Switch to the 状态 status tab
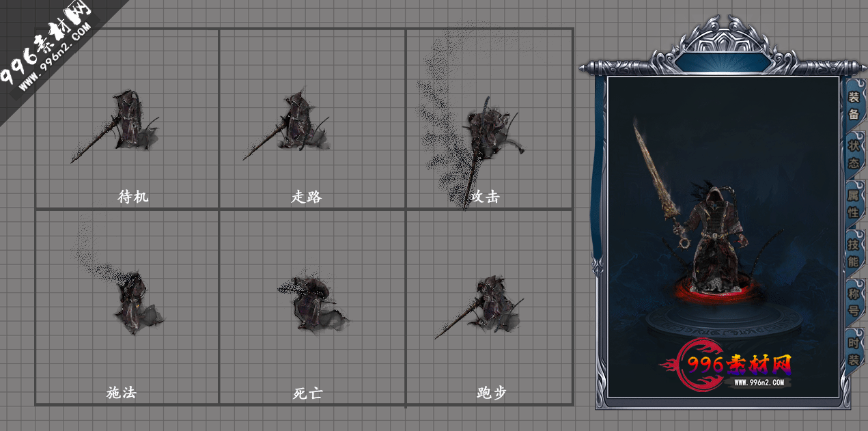 pos(854,155)
